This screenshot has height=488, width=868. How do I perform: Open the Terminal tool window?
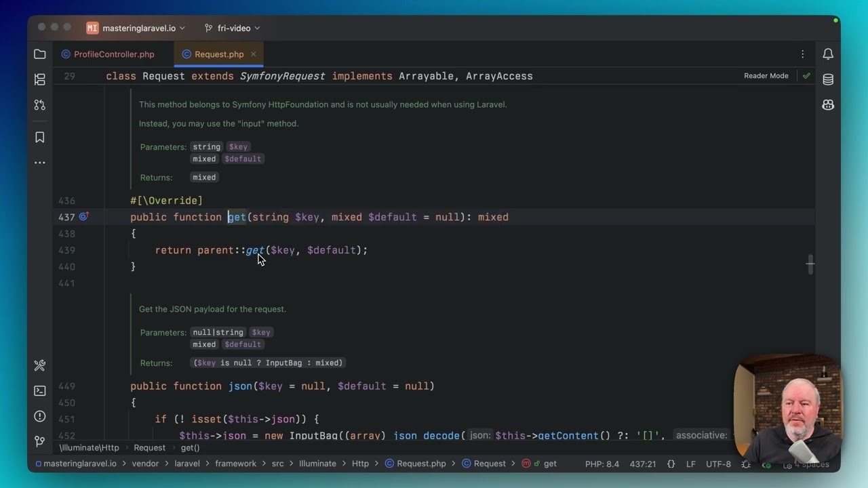coord(40,390)
